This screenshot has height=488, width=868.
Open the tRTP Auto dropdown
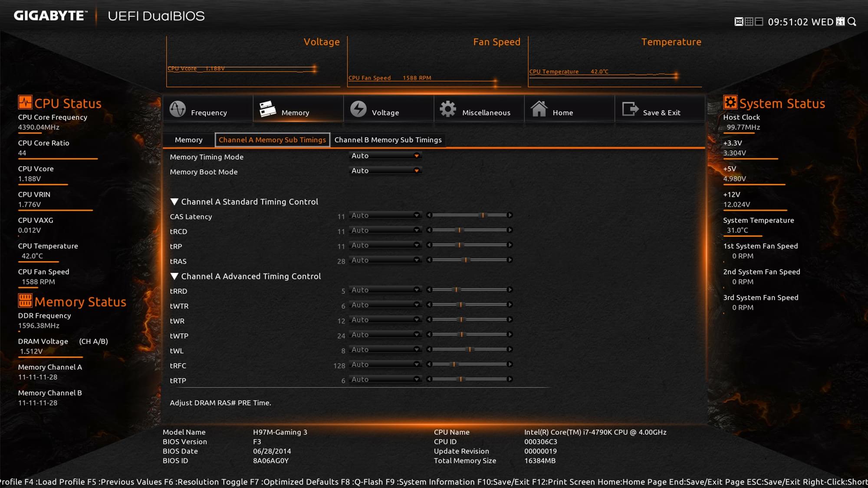[x=385, y=379]
